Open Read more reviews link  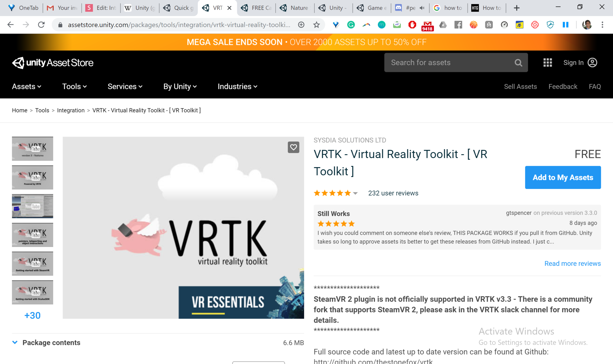(572, 263)
